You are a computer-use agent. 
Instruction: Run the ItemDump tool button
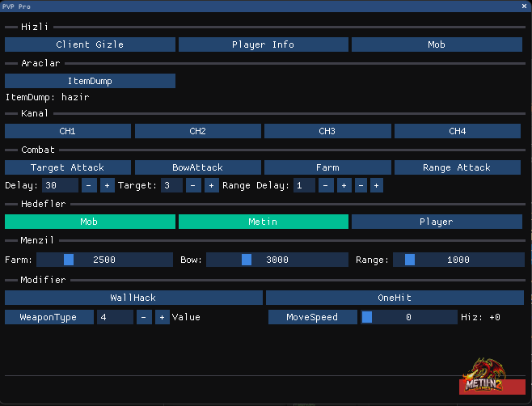click(x=90, y=81)
